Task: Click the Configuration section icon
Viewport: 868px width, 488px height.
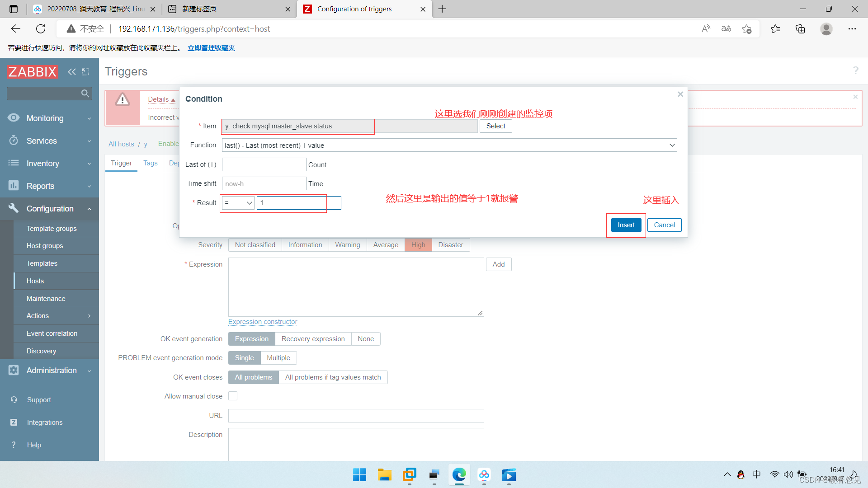Action: click(13, 208)
